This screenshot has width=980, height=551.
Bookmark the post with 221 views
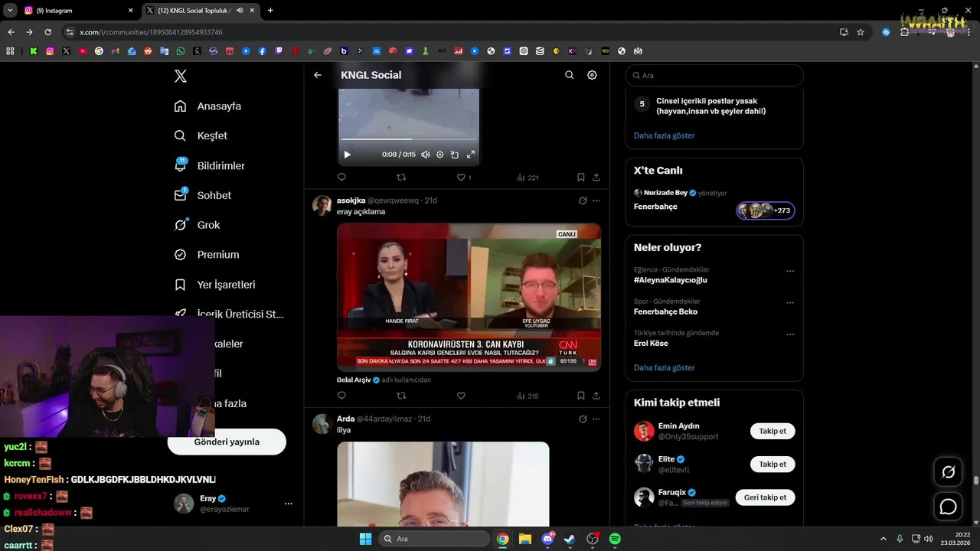[x=580, y=177]
